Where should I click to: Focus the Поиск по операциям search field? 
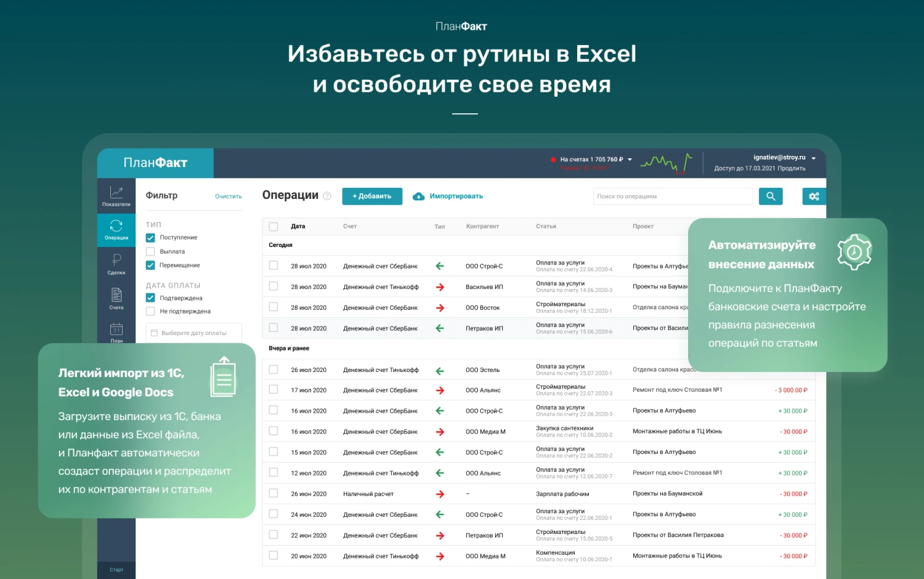tap(673, 196)
